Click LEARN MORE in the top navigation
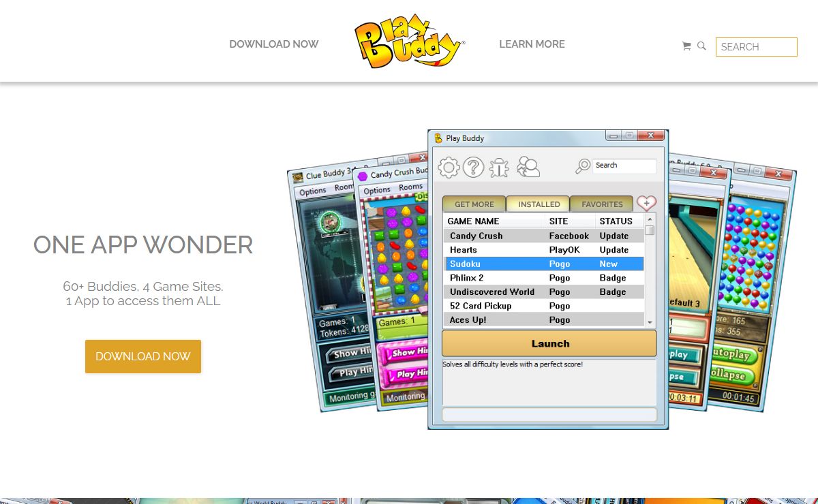Image resolution: width=818 pixels, height=504 pixels. [x=532, y=44]
